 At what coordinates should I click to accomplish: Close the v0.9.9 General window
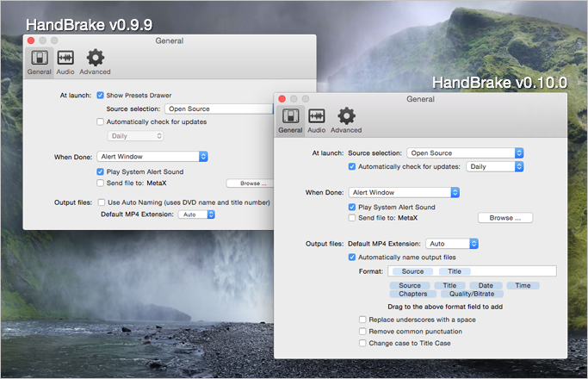(31, 40)
